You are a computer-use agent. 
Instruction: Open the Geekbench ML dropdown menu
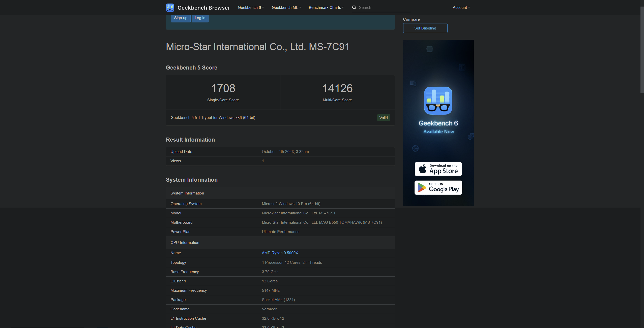tap(286, 8)
